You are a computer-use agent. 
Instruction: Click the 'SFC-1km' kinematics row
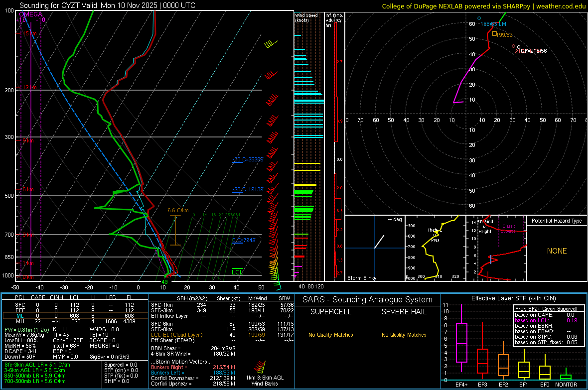click(x=222, y=305)
